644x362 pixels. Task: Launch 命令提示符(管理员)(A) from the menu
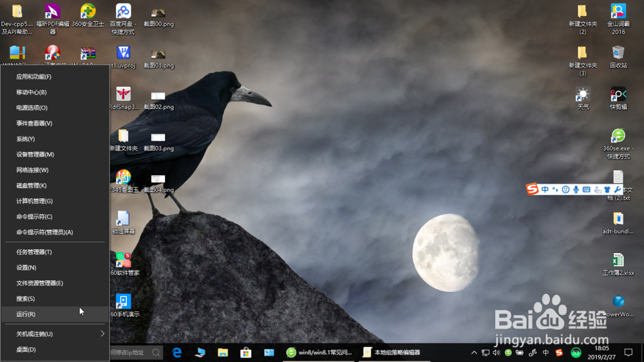[x=55, y=232]
